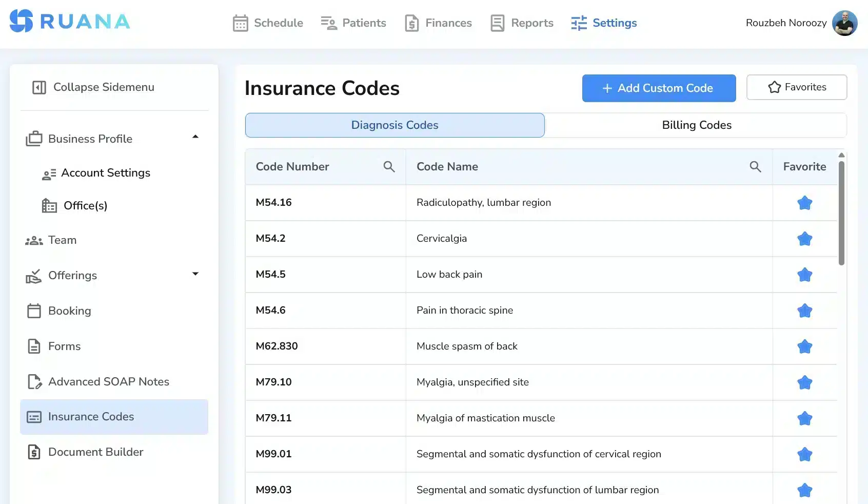
Task: Unfavorite the Cervicalgia code
Action: tap(804, 239)
